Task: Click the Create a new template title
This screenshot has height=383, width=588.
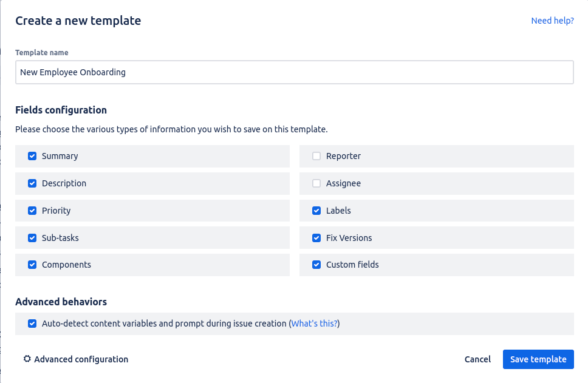Action: [x=78, y=21]
